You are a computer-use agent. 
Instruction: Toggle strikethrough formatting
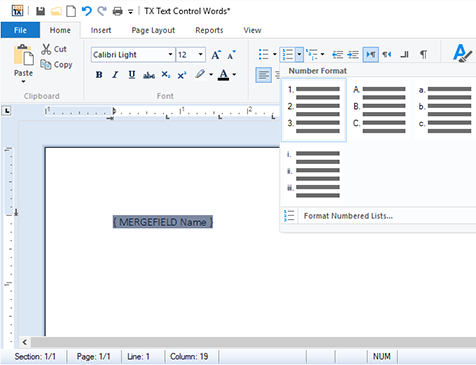pyautogui.click(x=149, y=75)
